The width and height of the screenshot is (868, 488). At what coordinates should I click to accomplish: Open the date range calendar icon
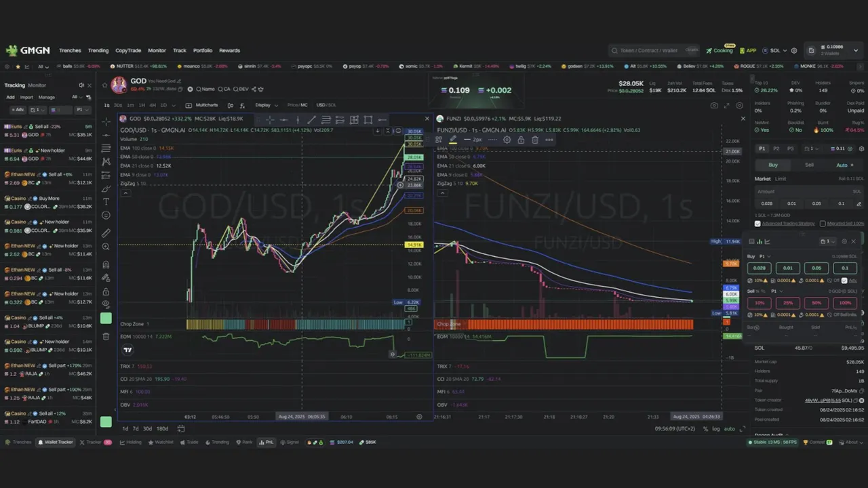pos(181,428)
